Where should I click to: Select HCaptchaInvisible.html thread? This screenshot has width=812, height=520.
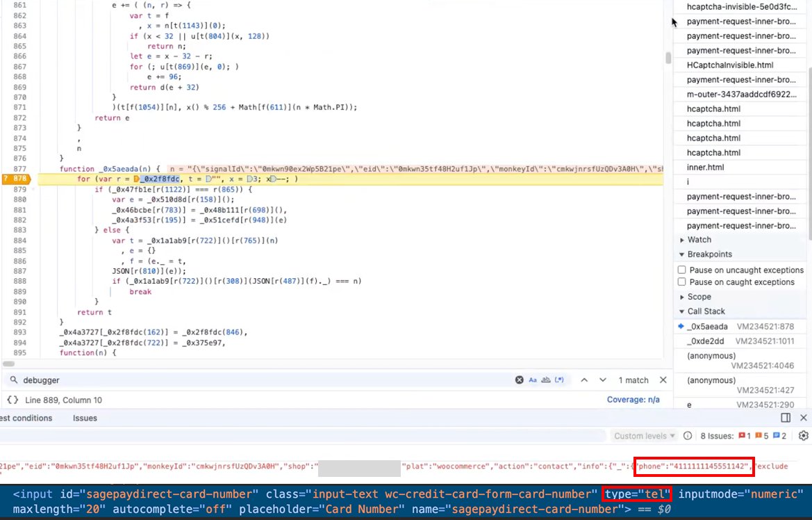[x=729, y=65]
